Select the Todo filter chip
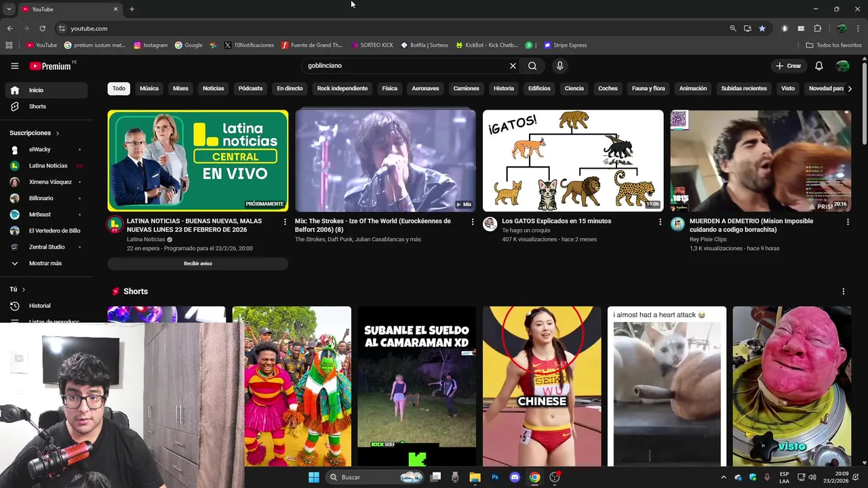Viewport: 868px width, 488px height. [119, 88]
